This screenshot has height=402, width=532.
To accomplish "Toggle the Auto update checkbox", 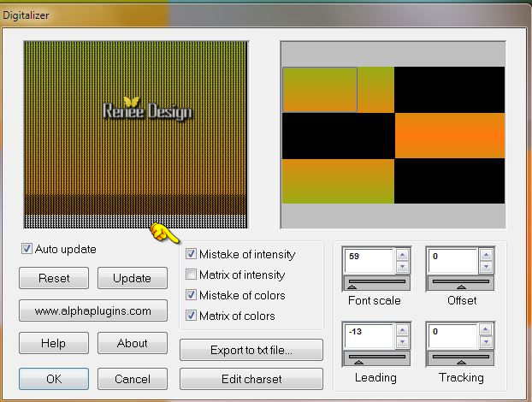I will coord(27,249).
